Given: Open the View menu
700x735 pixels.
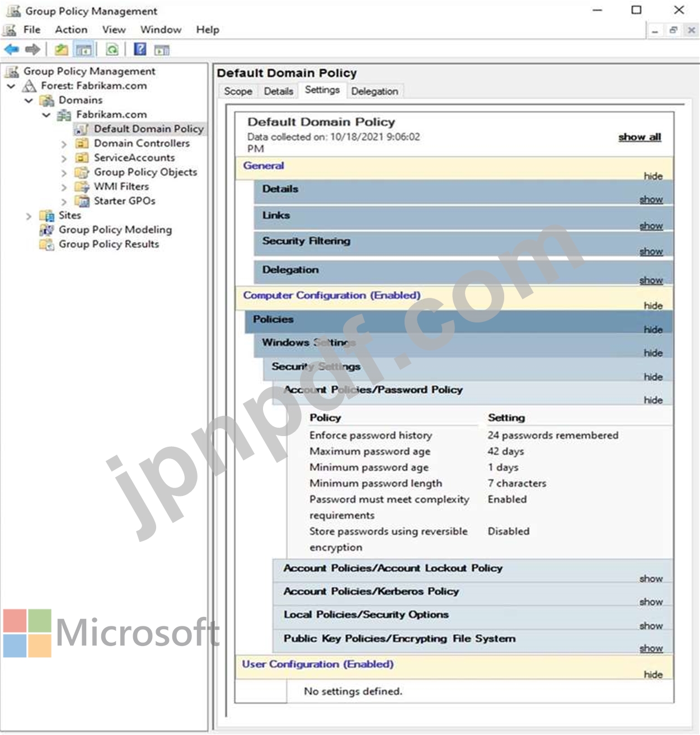Looking at the screenshot, I should pos(114,30).
